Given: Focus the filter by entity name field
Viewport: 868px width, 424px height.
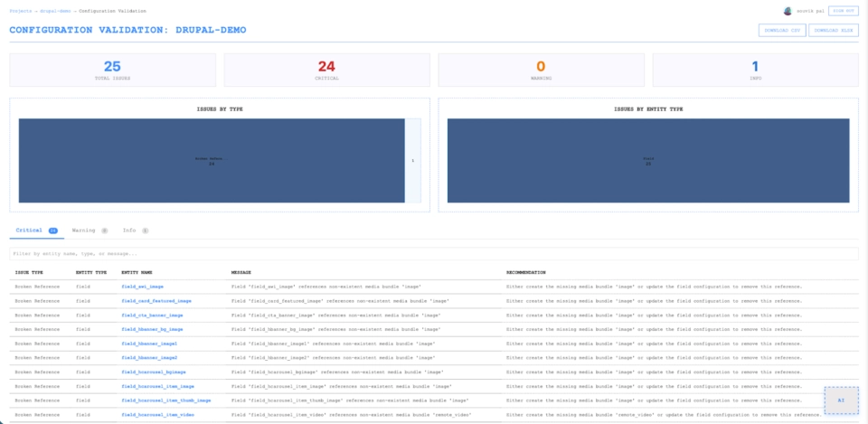Looking at the screenshot, I should 434,253.
